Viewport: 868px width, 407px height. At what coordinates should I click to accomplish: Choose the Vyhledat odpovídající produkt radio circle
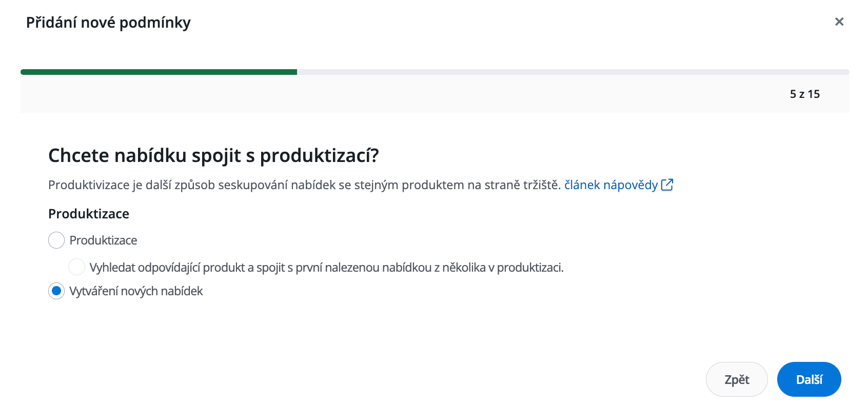(x=76, y=267)
